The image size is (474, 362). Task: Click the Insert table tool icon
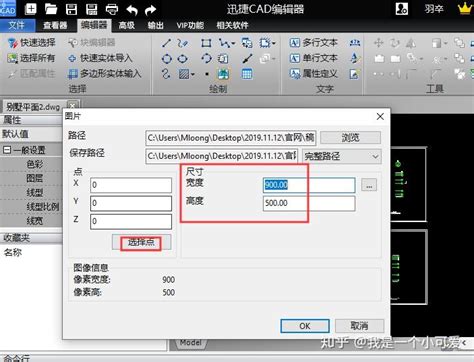pos(247,74)
